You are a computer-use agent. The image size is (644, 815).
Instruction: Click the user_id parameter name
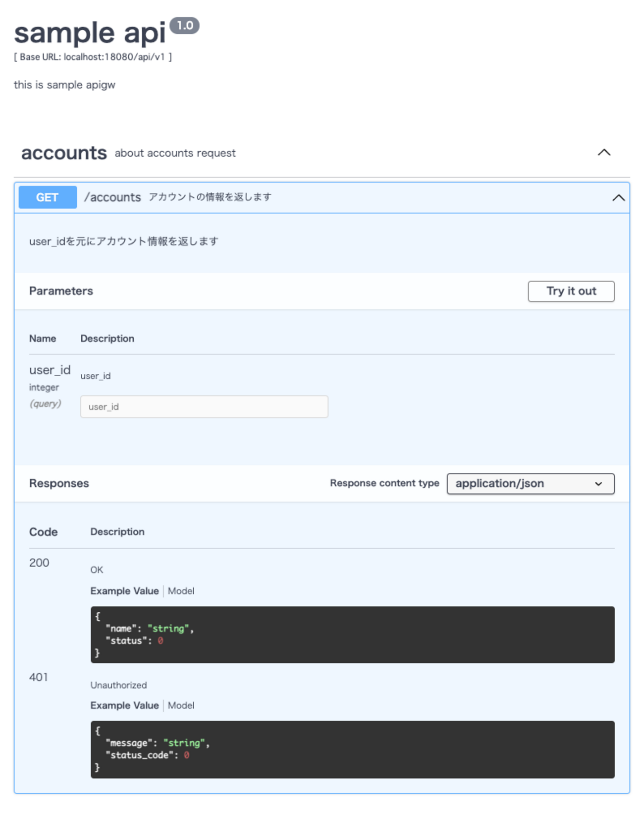[x=50, y=370]
